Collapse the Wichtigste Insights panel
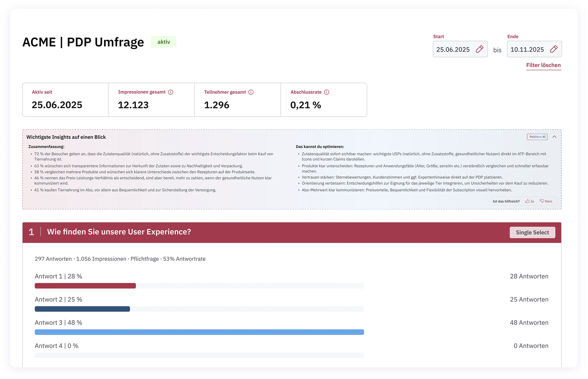The width and height of the screenshot is (588, 379). pos(554,137)
